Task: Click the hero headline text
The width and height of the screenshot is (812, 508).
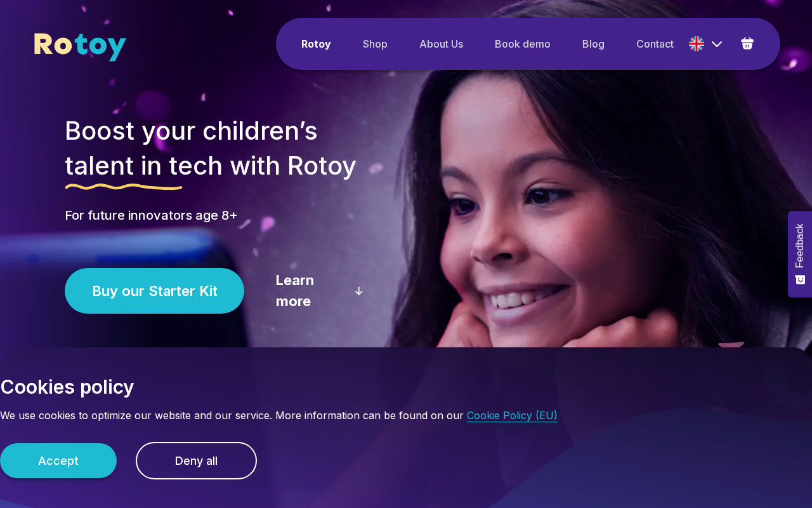Action: 211,148
